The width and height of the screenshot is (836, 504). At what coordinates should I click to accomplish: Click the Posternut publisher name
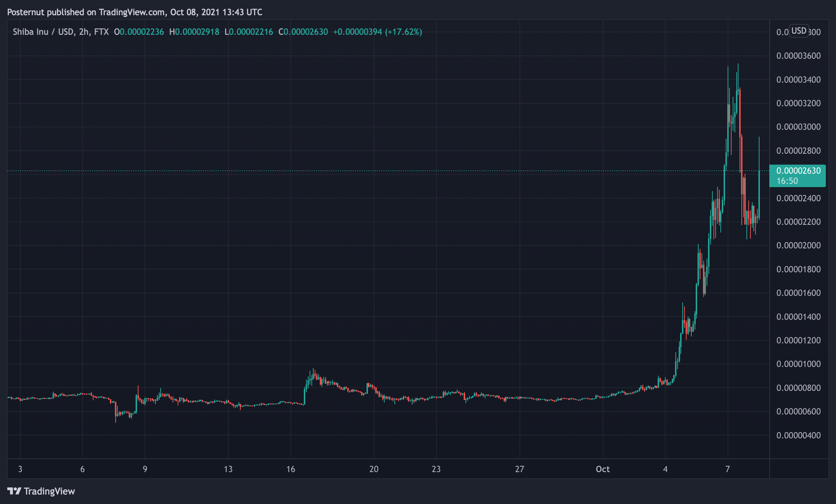[26, 12]
